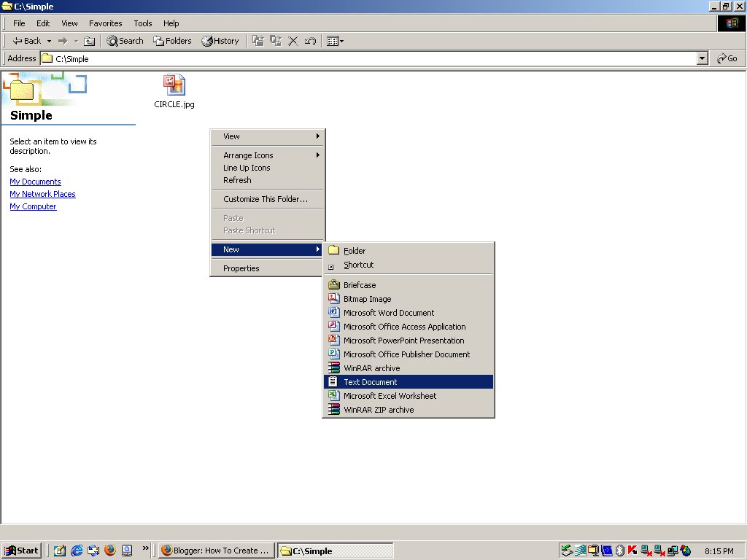This screenshot has width=747, height=560.
Task: Click the red Kaspersky tray icon
Action: pyautogui.click(x=632, y=551)
